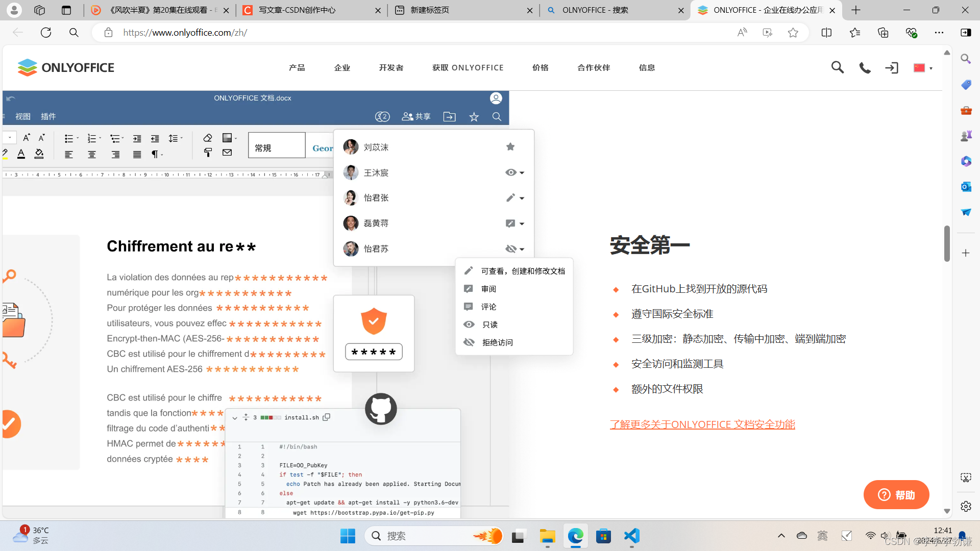This screenshot has width=980, height=551.
Task: View site information lock icon
Action: tap(108, 33)
